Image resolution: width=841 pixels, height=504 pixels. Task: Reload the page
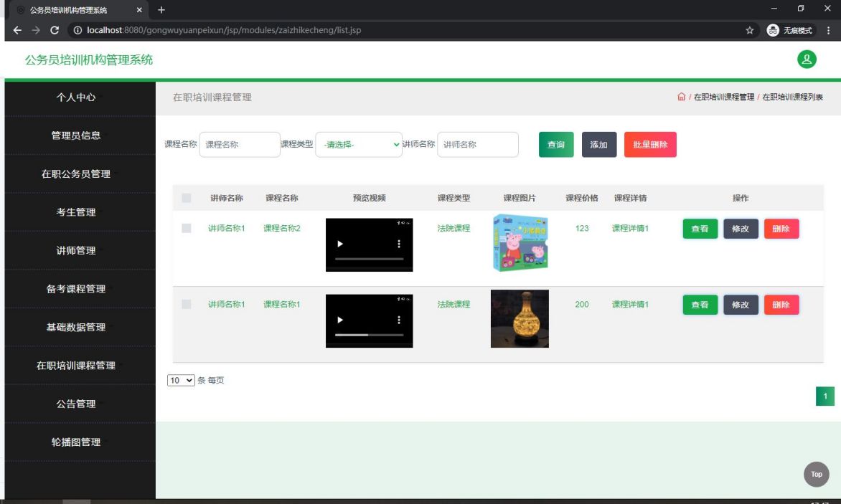54,30
